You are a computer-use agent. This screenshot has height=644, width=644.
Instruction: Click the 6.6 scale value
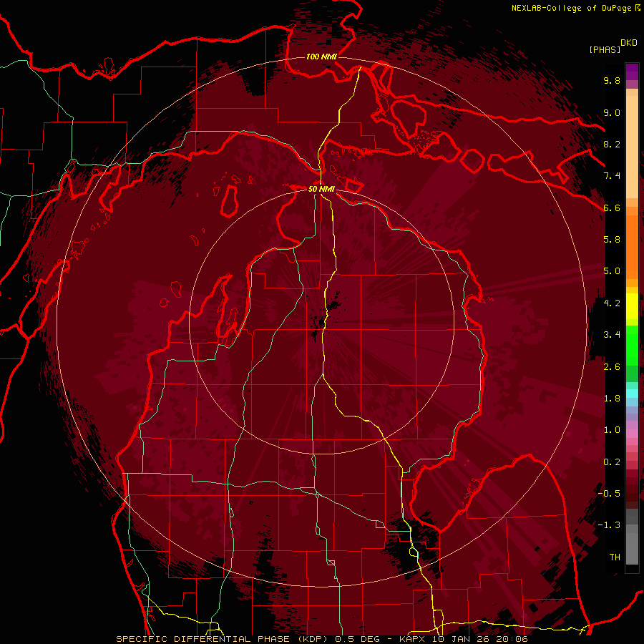(x=612, y=208)
